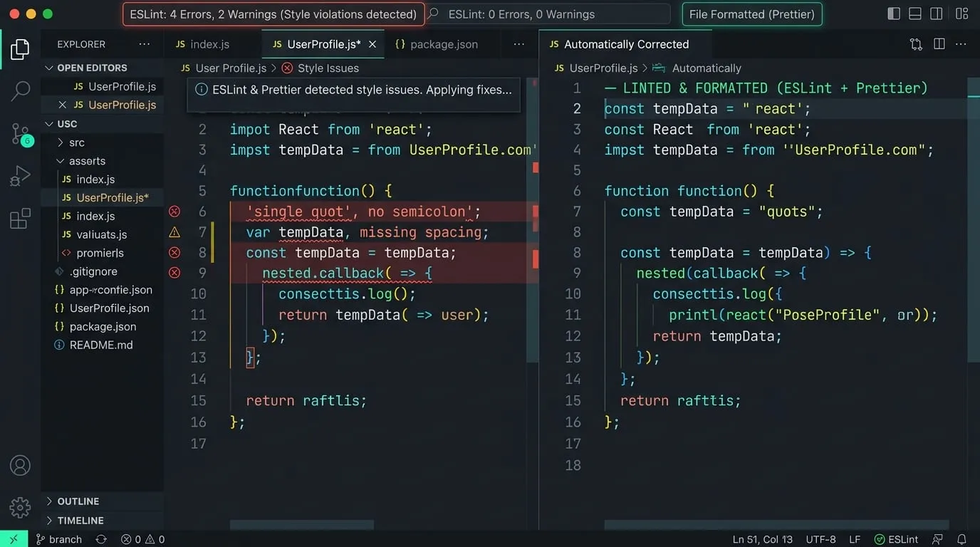
Task: Open app-confie.json in file tree
Action: (x=103, y=290)
